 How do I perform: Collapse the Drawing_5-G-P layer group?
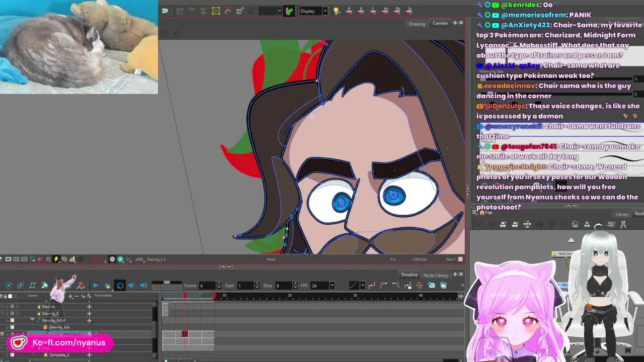(33, 320)
